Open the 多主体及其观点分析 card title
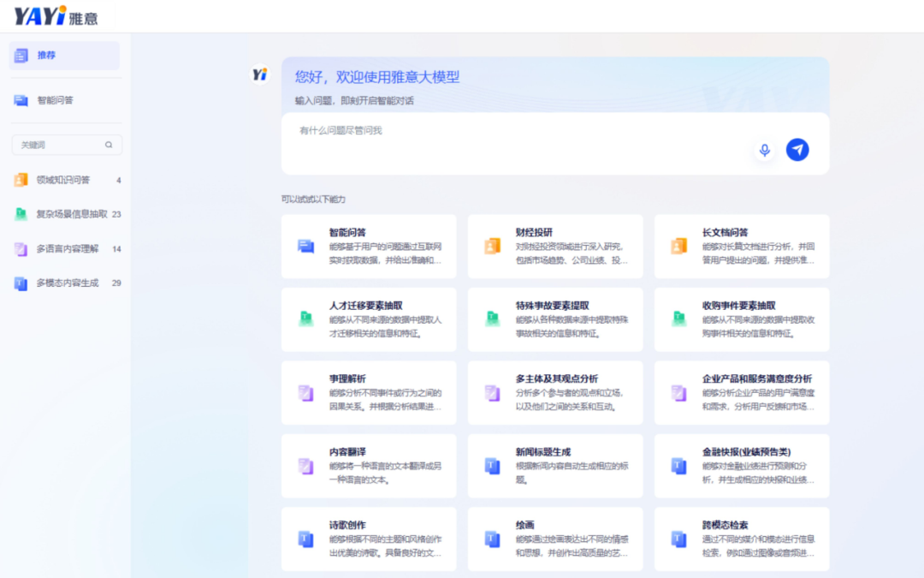The height and width of the screenshot is (578, 924). tap(557, 378)
